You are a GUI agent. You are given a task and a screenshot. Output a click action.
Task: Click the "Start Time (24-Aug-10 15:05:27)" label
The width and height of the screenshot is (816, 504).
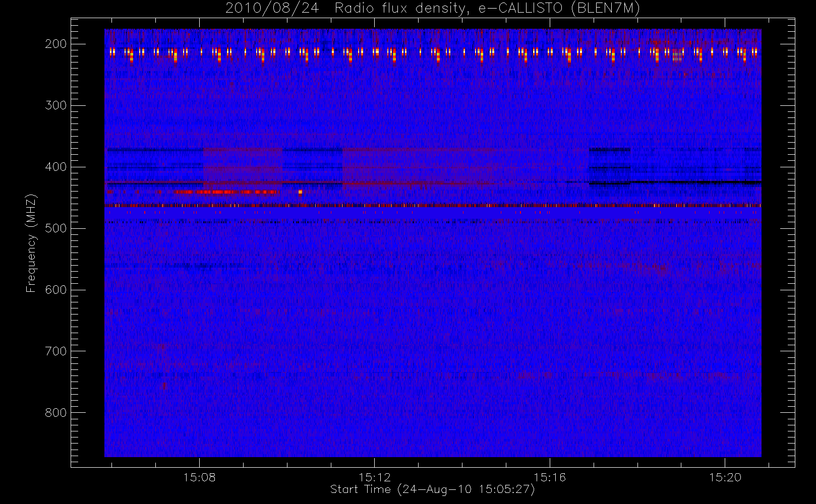coord(433,489)
